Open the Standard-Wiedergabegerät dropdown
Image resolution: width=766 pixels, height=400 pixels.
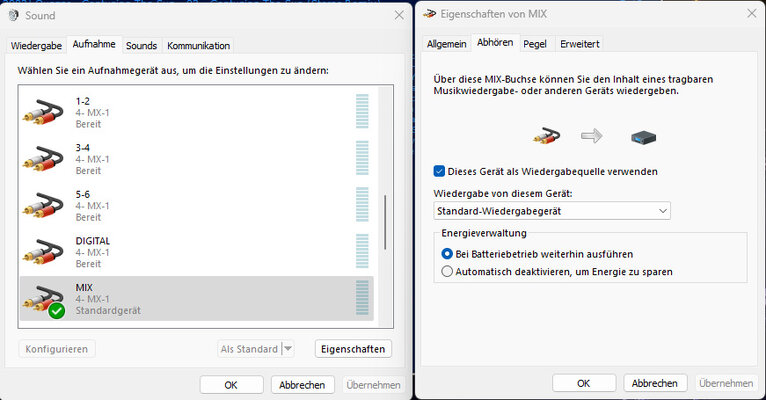pos(552,211)
